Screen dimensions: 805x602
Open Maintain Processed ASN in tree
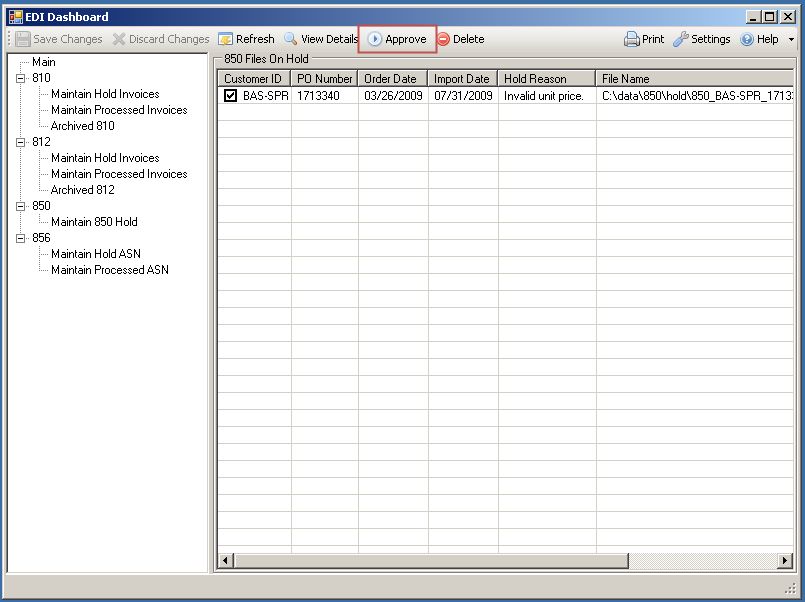109,270
